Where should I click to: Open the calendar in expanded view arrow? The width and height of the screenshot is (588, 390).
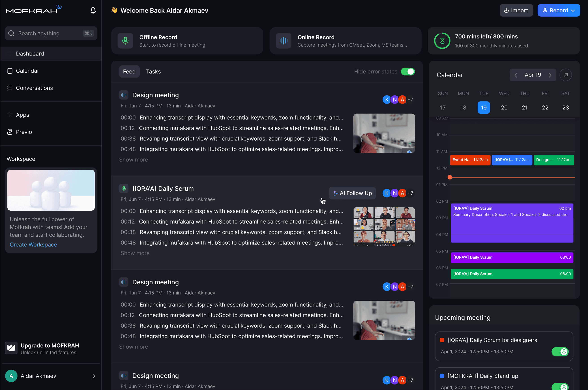[x=565, y=75]
